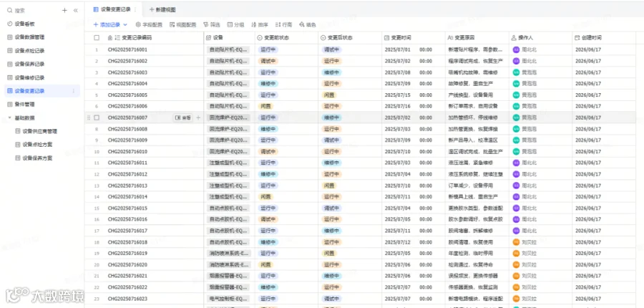
Task: Open the dropdown arrow beside 添加记录
Action: pos(125,24)
